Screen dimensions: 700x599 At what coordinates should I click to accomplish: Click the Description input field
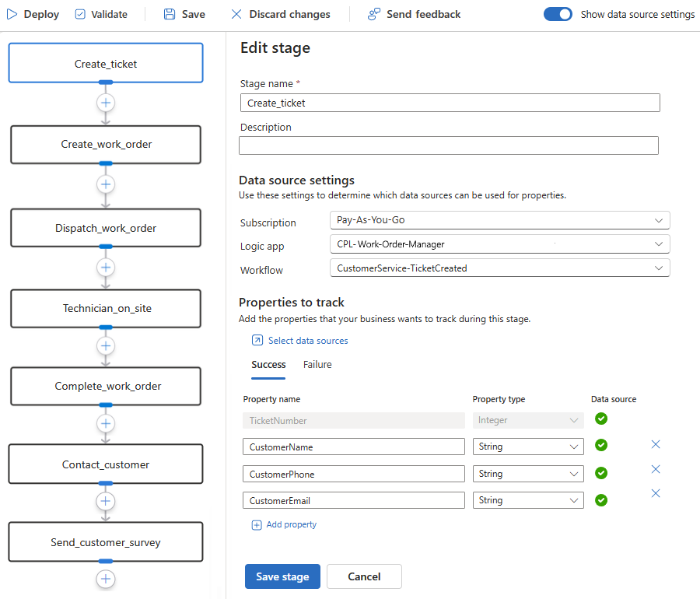tap(448, 145)
